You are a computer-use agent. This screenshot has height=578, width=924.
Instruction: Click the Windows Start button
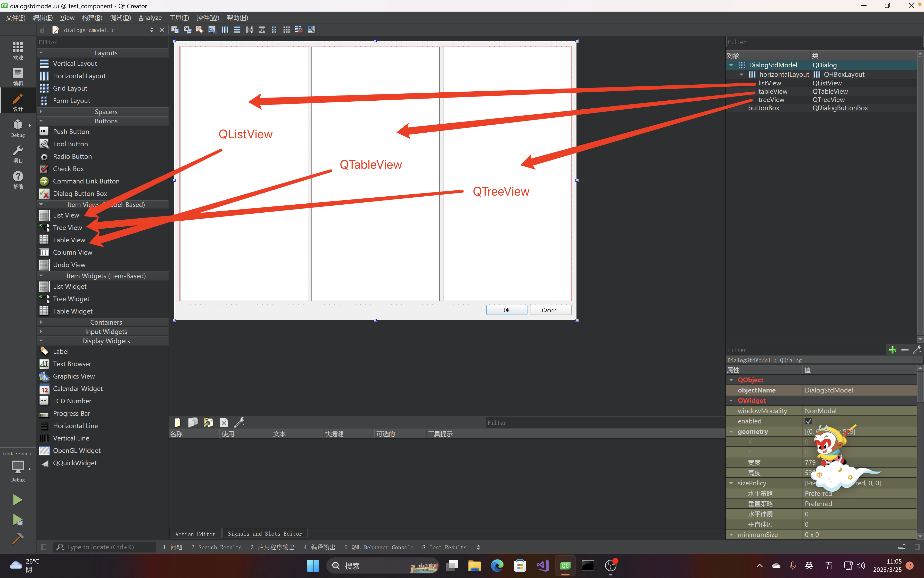click(x=313, y=565)
